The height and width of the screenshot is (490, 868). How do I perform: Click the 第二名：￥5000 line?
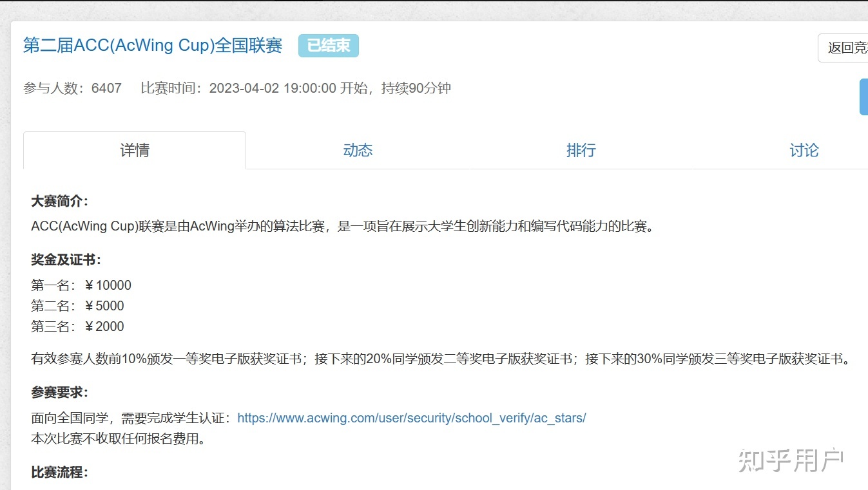point(77,306)
